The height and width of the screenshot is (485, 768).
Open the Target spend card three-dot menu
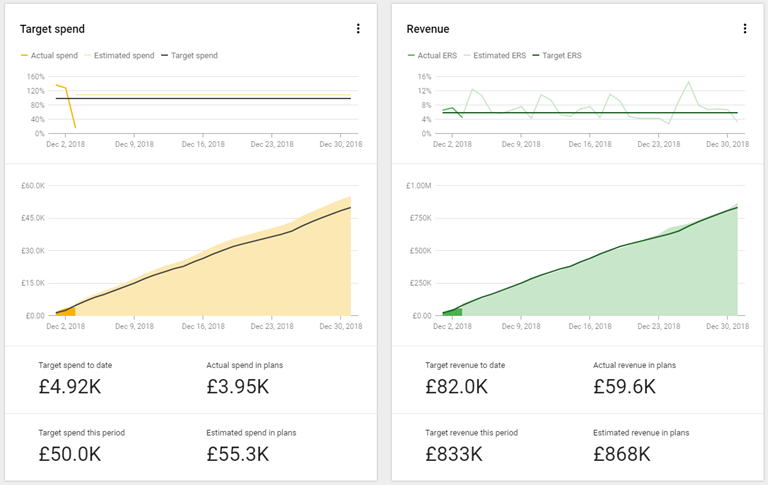coord(358,29)
